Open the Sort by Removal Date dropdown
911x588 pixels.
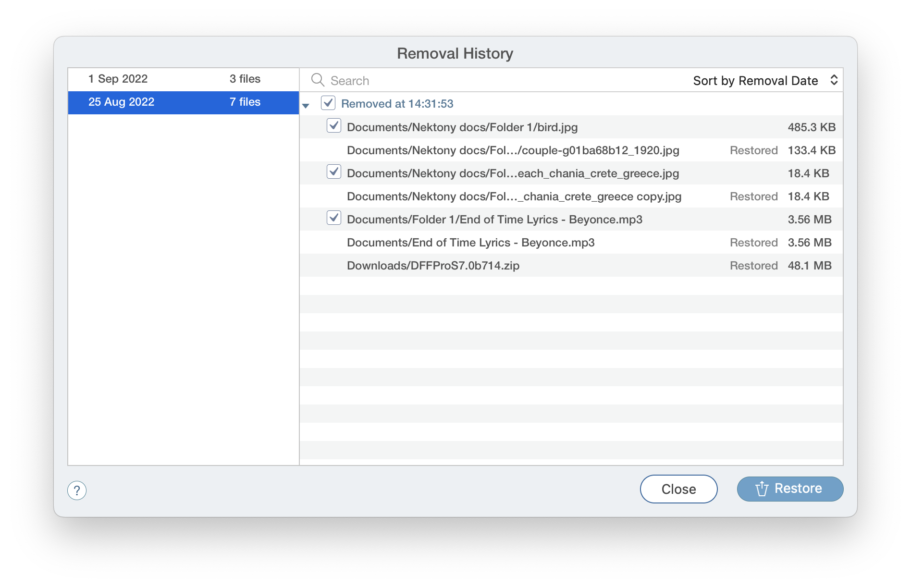(766, 81)
